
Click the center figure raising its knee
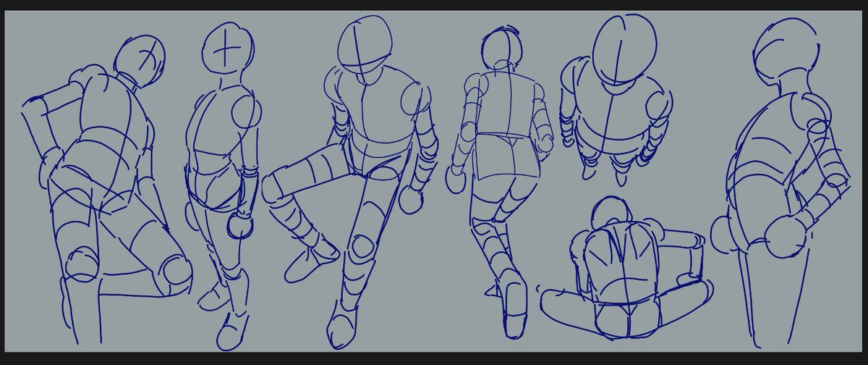click(x=351, y=181)
